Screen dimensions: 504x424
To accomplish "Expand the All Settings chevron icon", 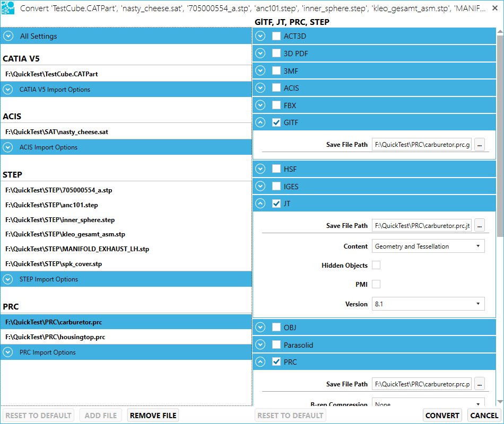I will click(8, 36).
